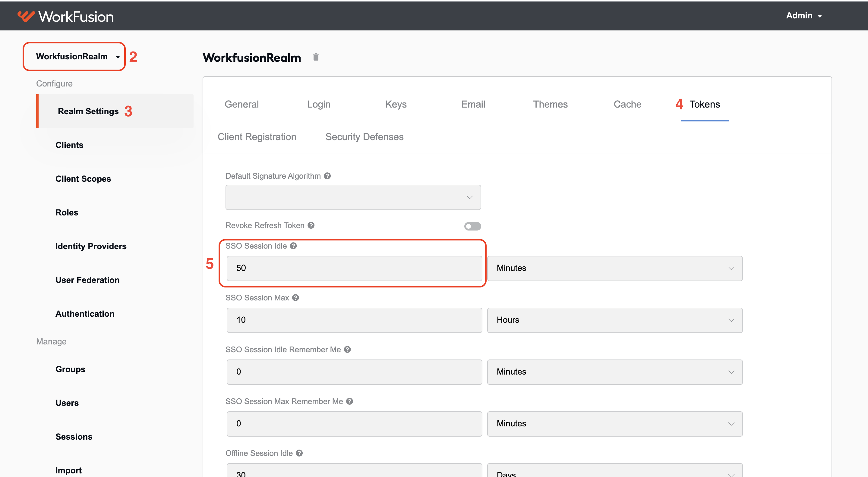The image size is (868, 477).
Task: Open the Clients page
Action: tap(69, 145)
